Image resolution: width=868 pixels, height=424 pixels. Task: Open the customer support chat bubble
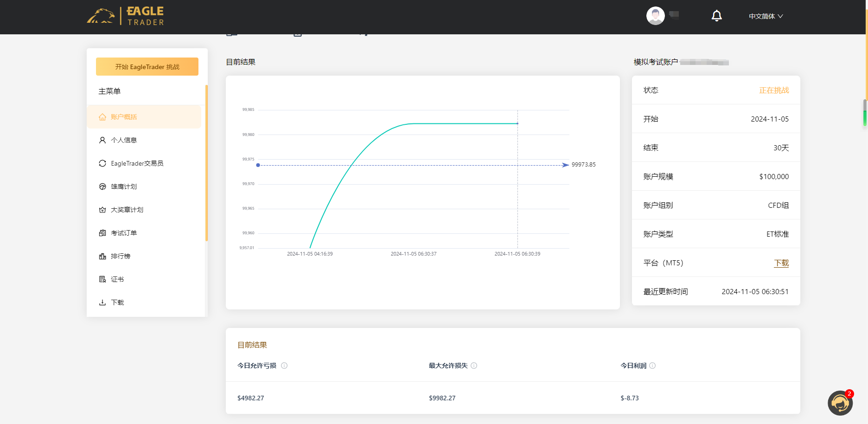(x=840, y=403)
